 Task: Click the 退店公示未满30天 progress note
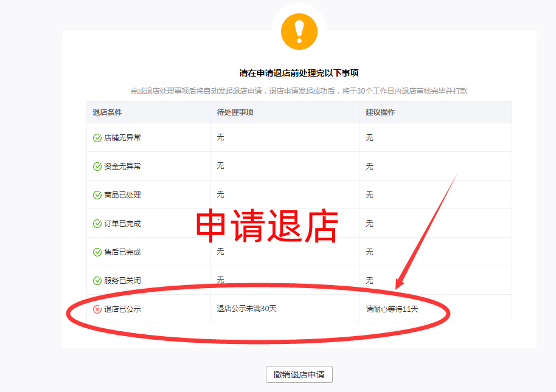[x=248, y=309]
